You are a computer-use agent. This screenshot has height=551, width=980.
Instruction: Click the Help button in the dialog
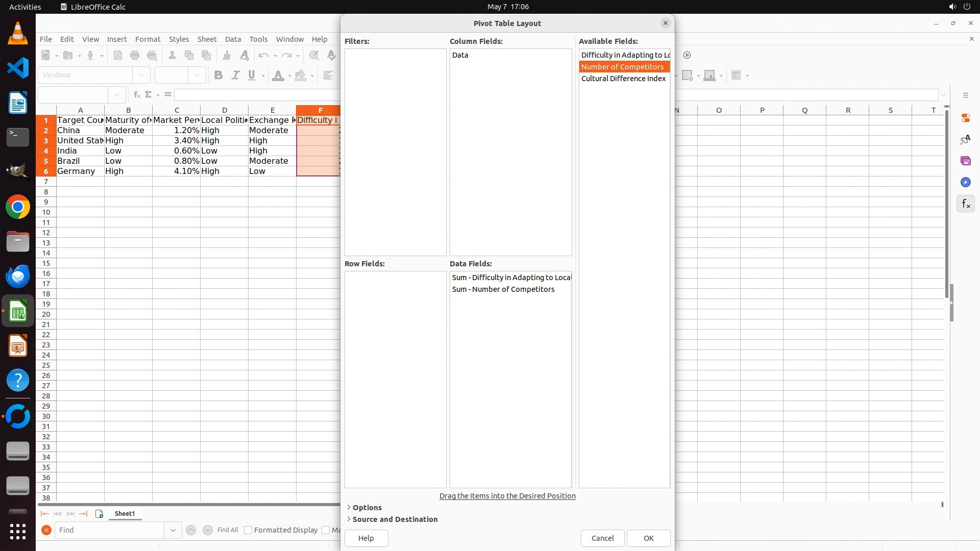click(366, 538)
